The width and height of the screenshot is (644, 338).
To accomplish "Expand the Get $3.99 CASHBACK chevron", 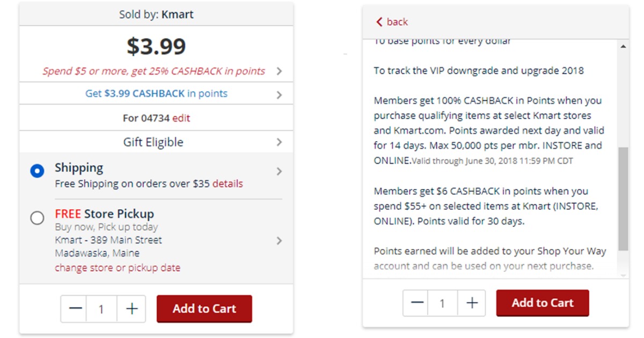I will click(x=279, y=95).
